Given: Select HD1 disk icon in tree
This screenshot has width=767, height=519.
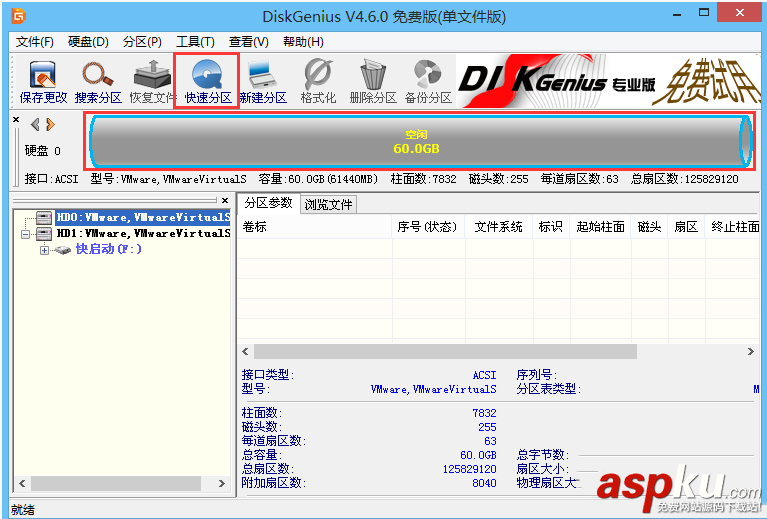Looking at the screenshot, I should 44,233.
